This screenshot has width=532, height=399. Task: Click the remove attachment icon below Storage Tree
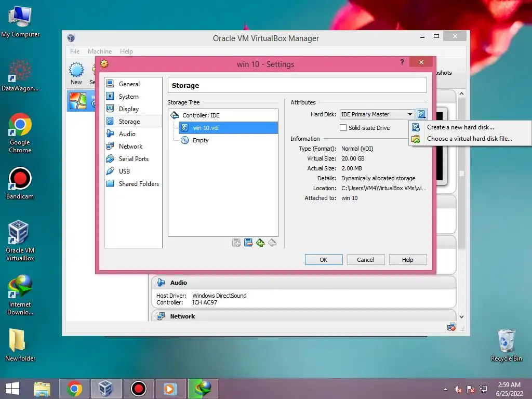pyautogui.click(x=248, y=243)
